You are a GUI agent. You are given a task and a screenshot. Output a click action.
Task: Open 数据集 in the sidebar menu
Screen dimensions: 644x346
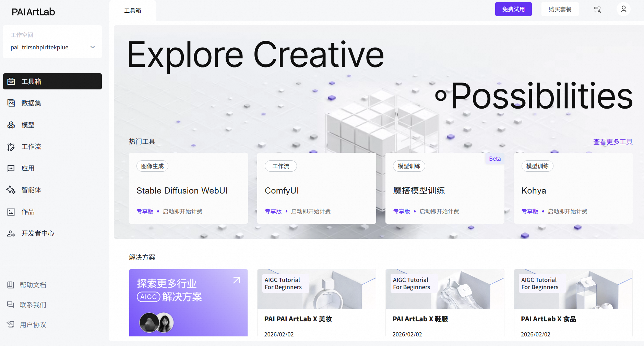point(52,103)
